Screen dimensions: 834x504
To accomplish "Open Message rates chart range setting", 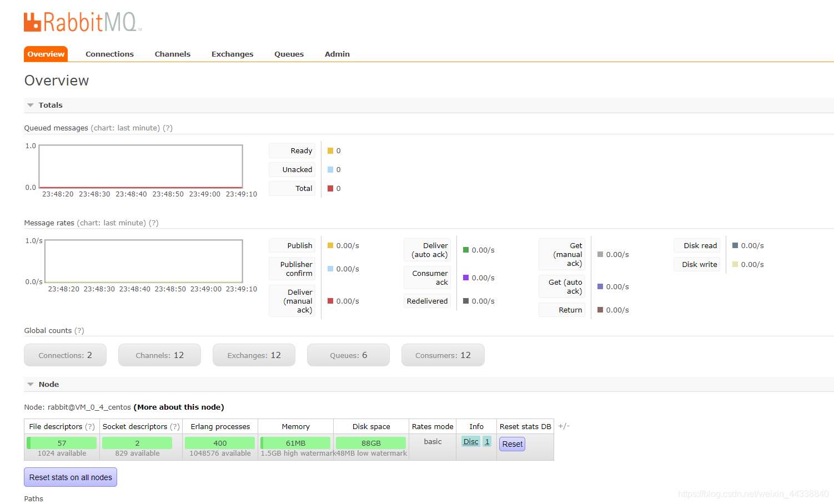I will click(112, 223).
